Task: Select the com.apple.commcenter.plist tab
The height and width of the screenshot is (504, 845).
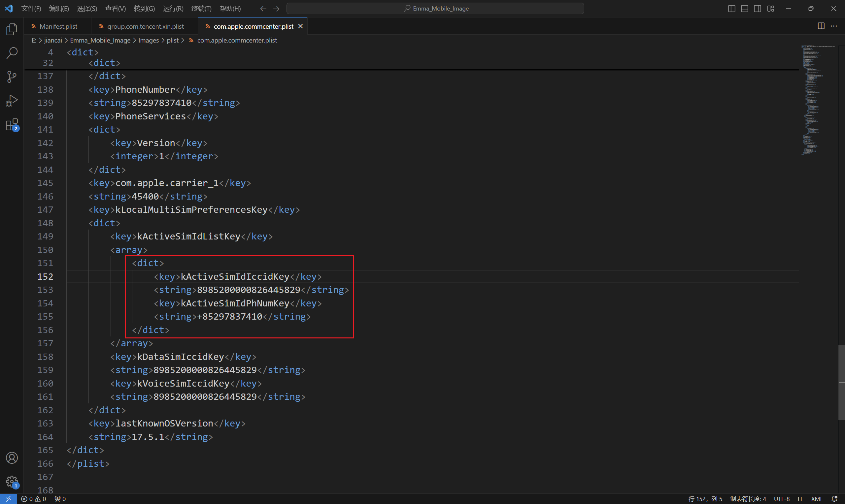Action: click(253, 26)
